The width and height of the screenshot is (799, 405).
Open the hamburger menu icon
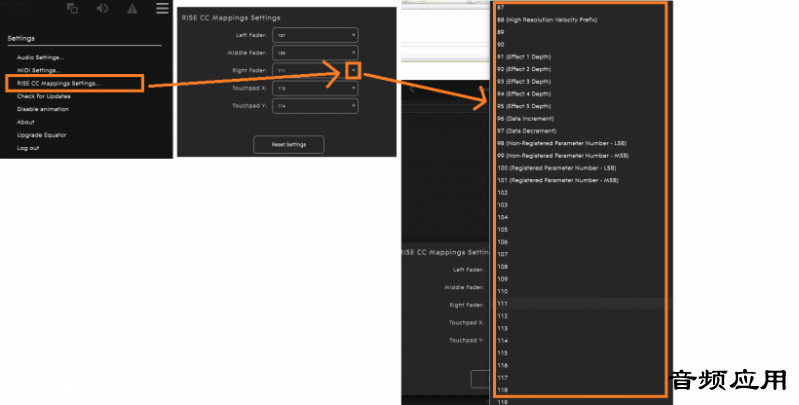(x=162, y=8)
